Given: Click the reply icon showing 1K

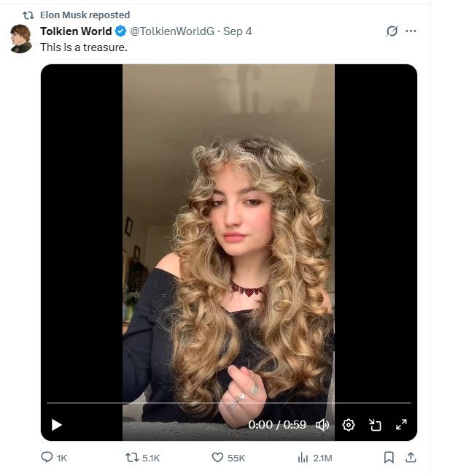Looking at the screenshot, I should pos(47,458).
